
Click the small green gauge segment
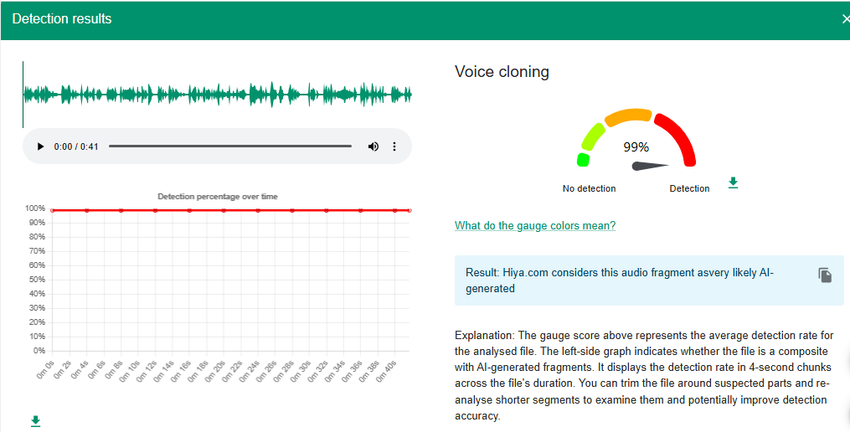[583, 159]
